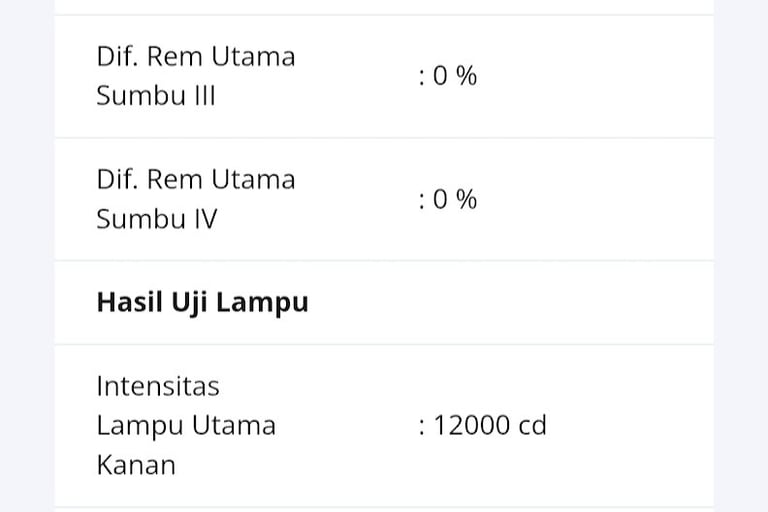The image size is (768, 512).
Task: Click the colon in Sumbu IV value
Action: (423, 200)
